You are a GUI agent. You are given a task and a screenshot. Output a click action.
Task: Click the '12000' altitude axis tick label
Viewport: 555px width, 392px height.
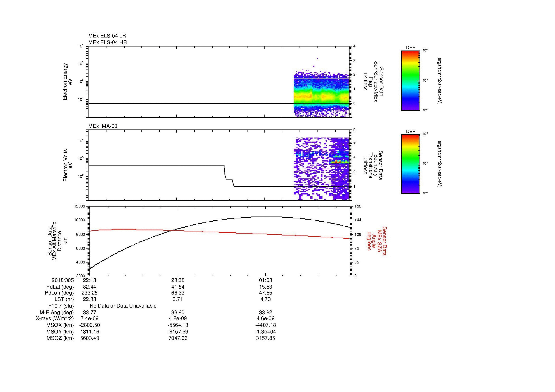[x=80, y=206]
